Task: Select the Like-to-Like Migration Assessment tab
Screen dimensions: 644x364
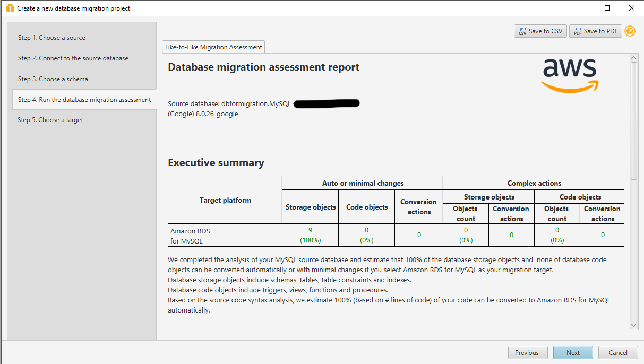Action: (213, 47)
